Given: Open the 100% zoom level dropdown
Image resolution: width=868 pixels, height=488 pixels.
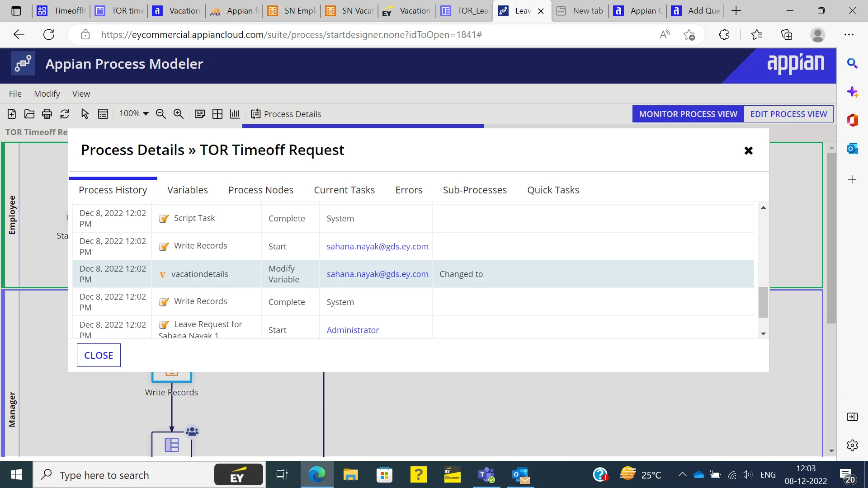Looking at the screenshot, I should click(134, 114).
